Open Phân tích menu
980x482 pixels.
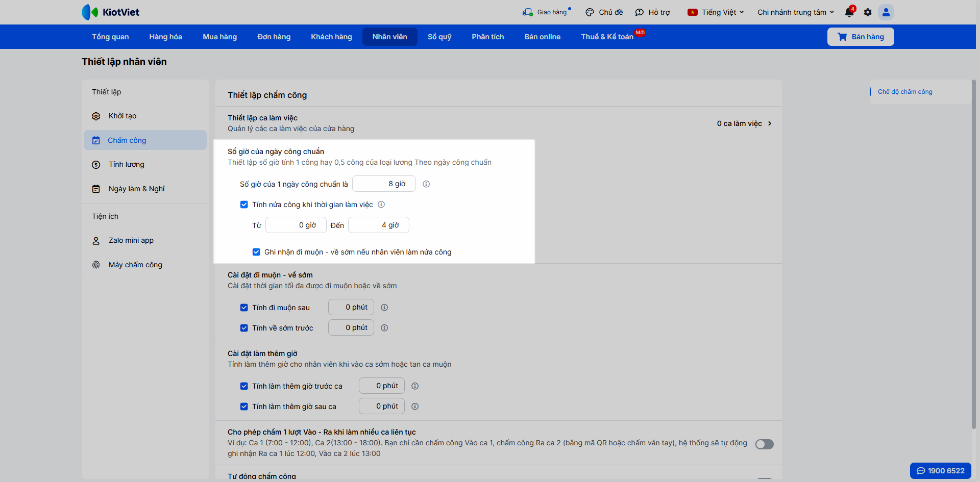[x=488, y=37]
